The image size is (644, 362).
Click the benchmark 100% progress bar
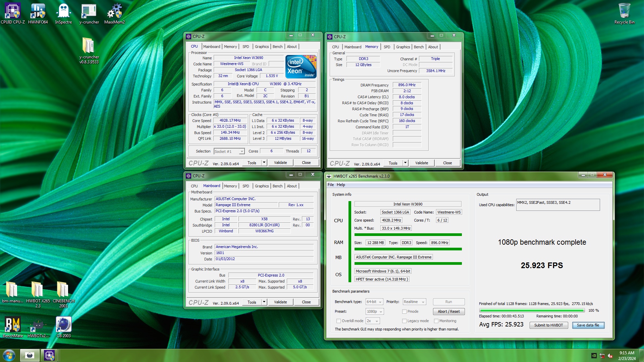click(x=532, y=310)
